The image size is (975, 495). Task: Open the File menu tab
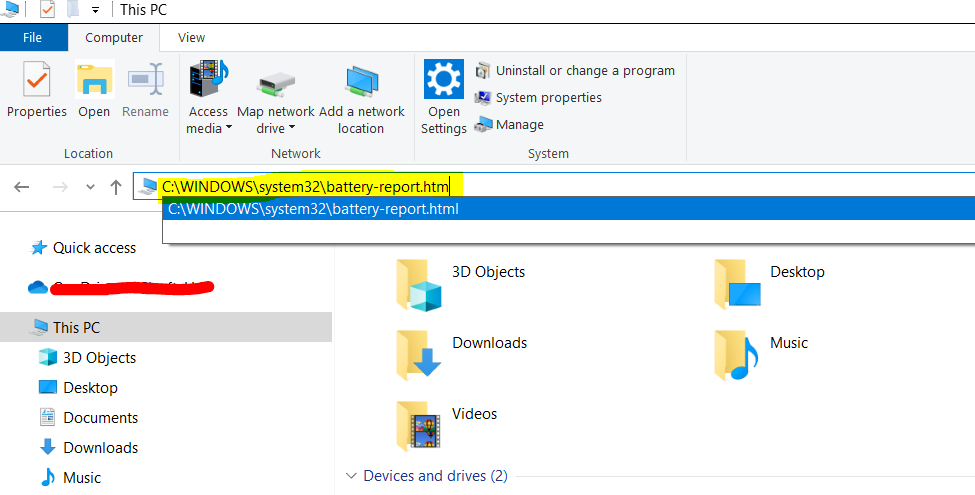coord(33,38)
